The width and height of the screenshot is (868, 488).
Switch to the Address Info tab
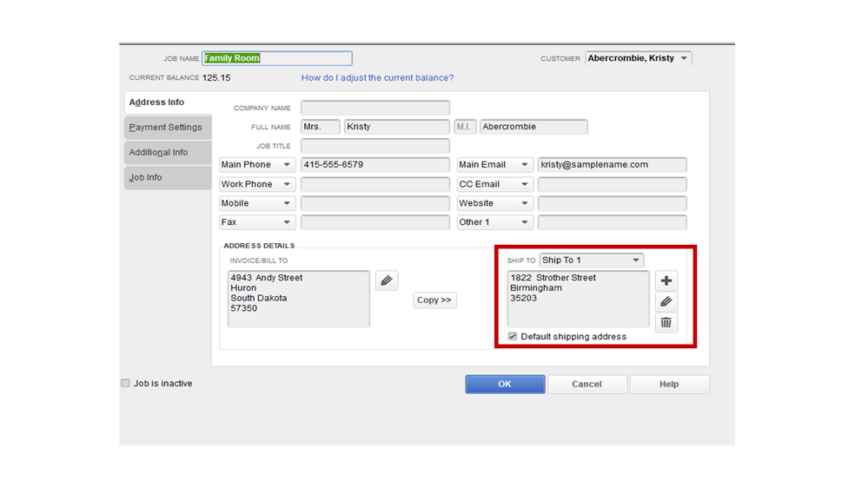click(x=168, y=102)
